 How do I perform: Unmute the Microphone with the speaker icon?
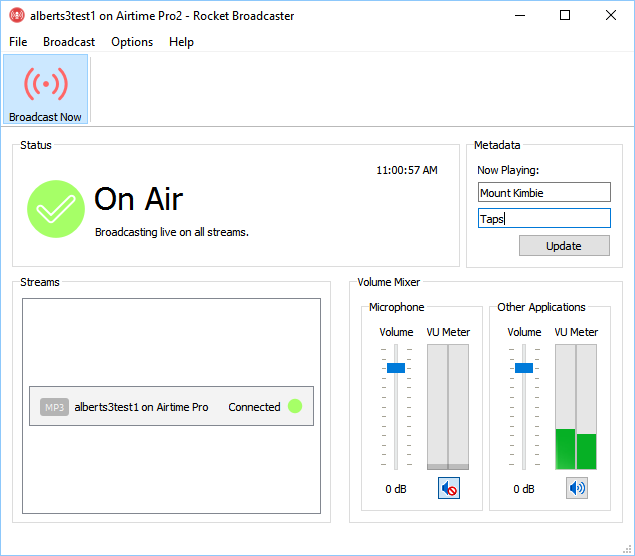tap(449, 488)
